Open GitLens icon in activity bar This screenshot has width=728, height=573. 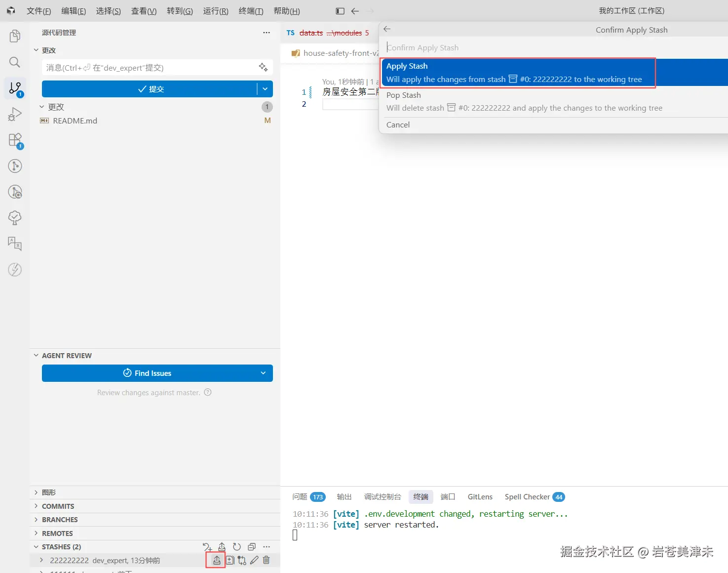15,166
